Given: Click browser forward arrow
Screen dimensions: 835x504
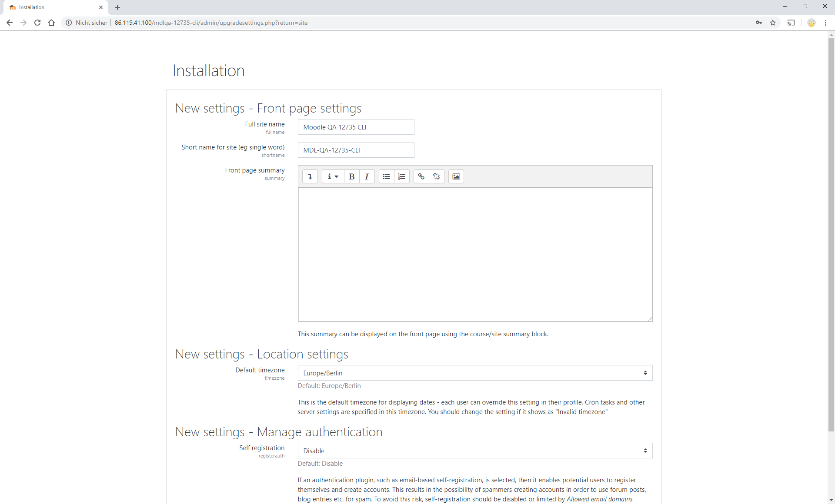Looking at the screenshot, I should (23, 23).
